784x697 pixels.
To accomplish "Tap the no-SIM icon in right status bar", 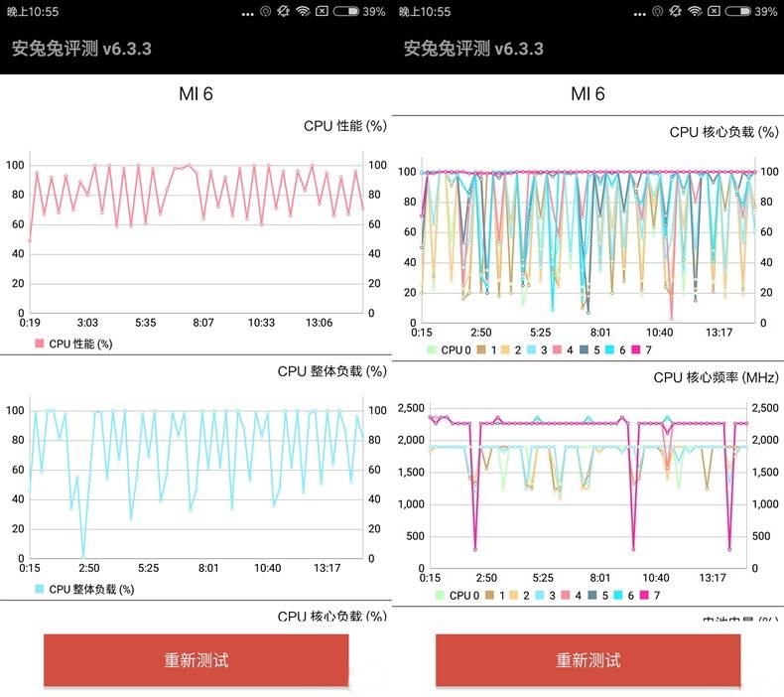I will click(715, 12).
